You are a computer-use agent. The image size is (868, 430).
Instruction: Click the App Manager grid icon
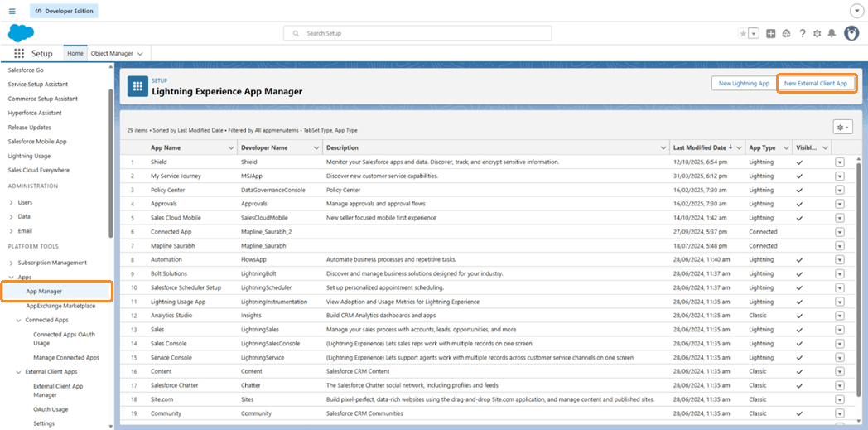point(137,86)
